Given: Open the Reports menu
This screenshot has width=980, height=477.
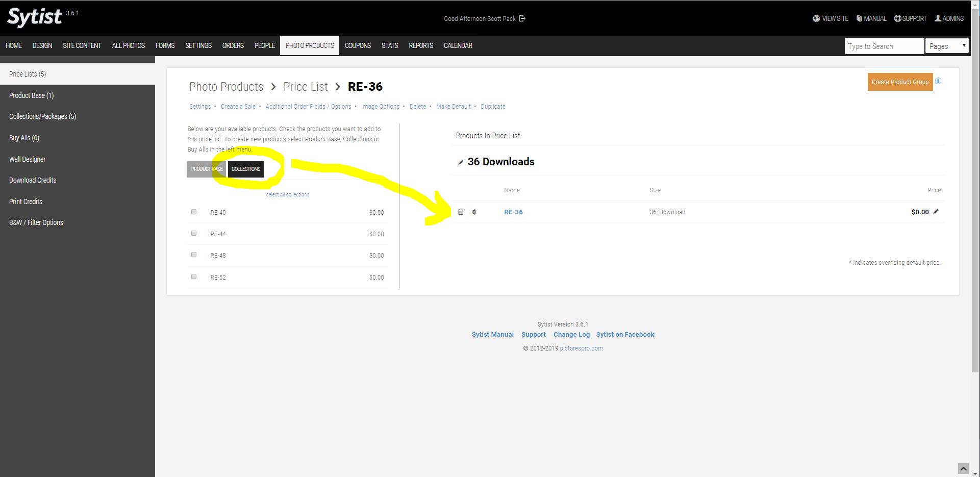Looking at the screenshot, I should pyautogui.click(x=421, y=45).
